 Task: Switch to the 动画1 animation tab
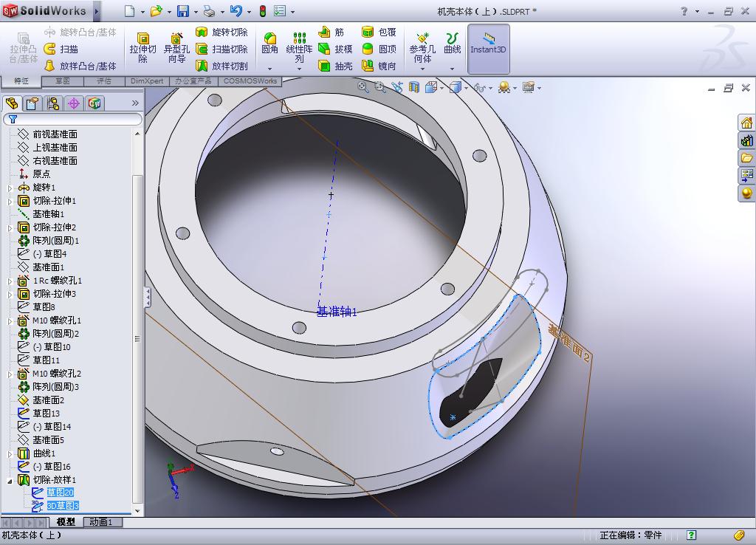pyautogui.click(x=103, y=522)
